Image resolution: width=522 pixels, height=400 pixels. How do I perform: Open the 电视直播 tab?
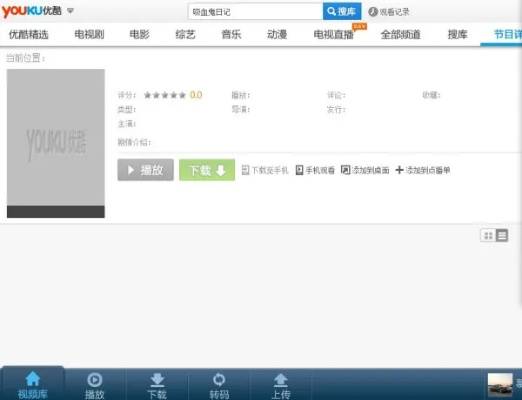(x=334, y=34)
